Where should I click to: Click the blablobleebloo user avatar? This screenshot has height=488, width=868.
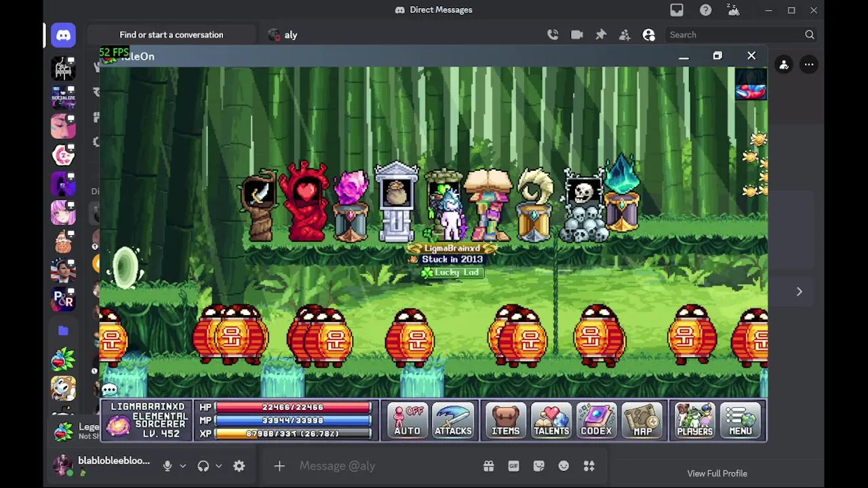point(63,465)
